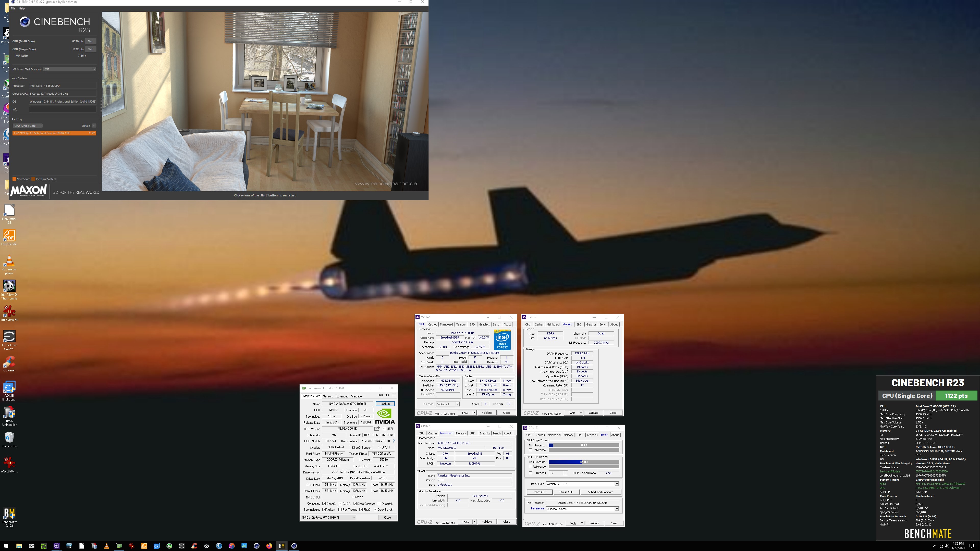The width and height of the screenshot is (980, 551).
Task: Open AOMEI Backupper desktop icon
Action: 9,391
